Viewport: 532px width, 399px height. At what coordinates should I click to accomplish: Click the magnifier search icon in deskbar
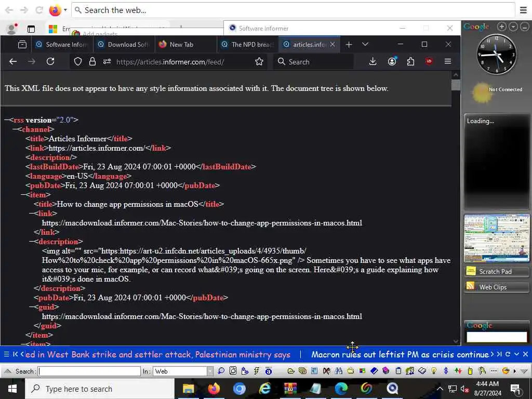coord(221,371)
